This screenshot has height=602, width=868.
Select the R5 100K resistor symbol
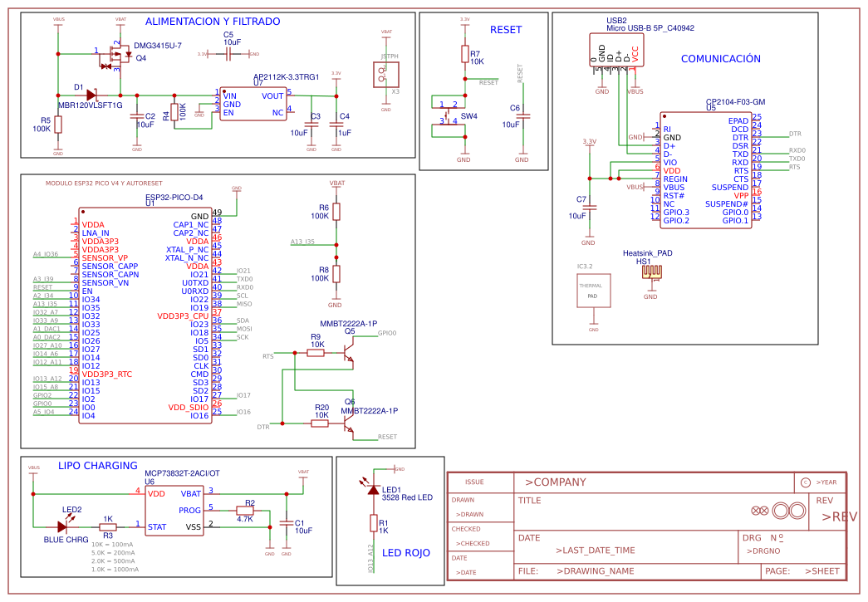(58, 125)
